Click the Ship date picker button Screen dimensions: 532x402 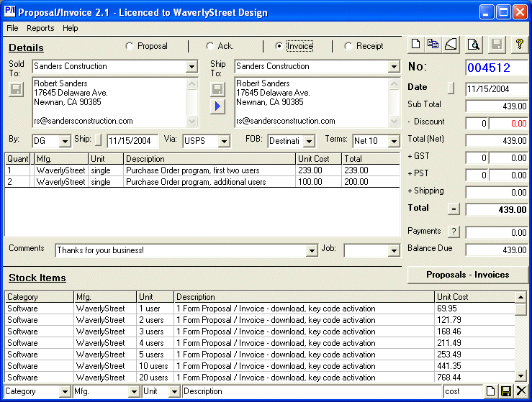[98, 140]
